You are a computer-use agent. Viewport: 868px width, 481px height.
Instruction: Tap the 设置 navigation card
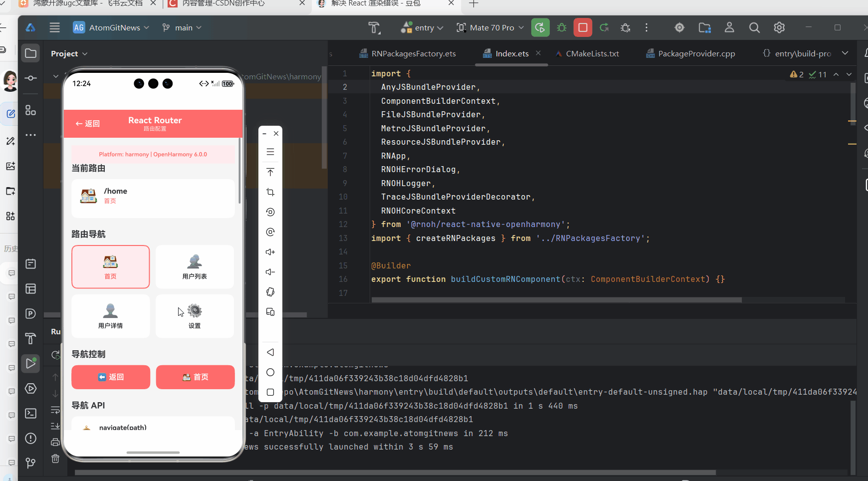point(195,316)
